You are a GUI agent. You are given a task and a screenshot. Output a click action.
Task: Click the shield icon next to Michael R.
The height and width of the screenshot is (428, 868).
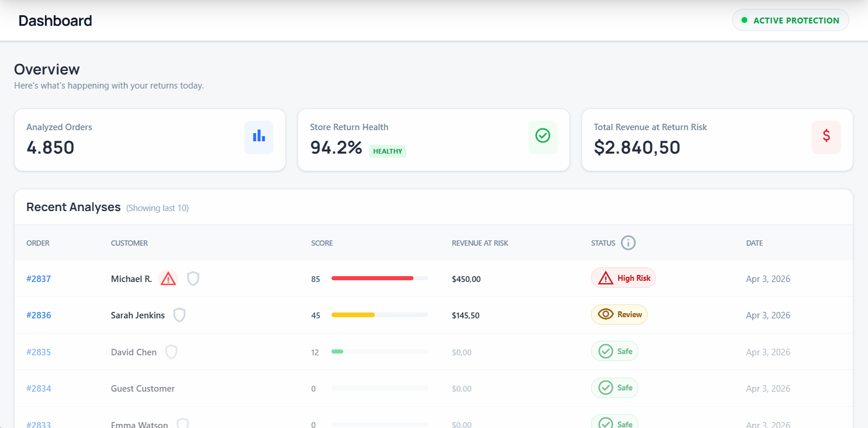click(x=193, y=278)
